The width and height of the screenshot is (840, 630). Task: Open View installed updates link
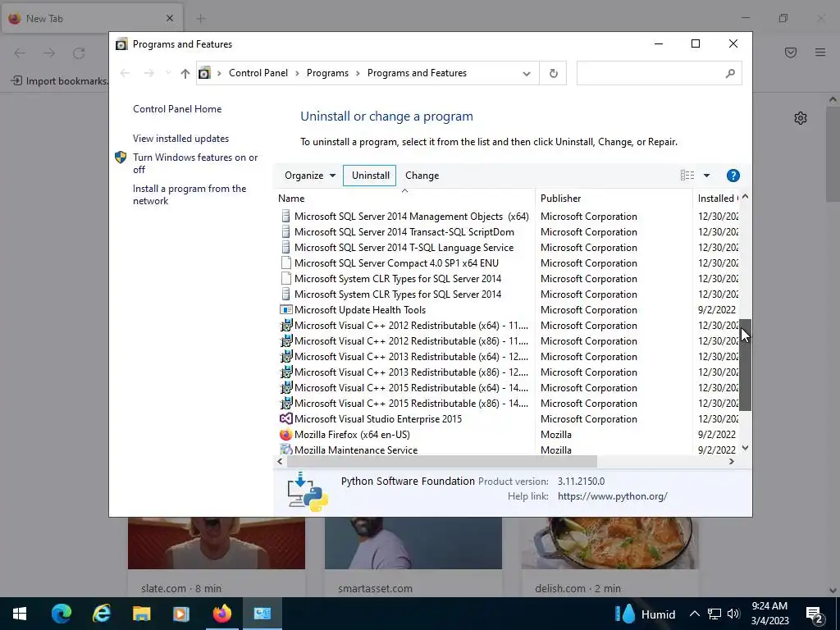[x=181, y=138]
